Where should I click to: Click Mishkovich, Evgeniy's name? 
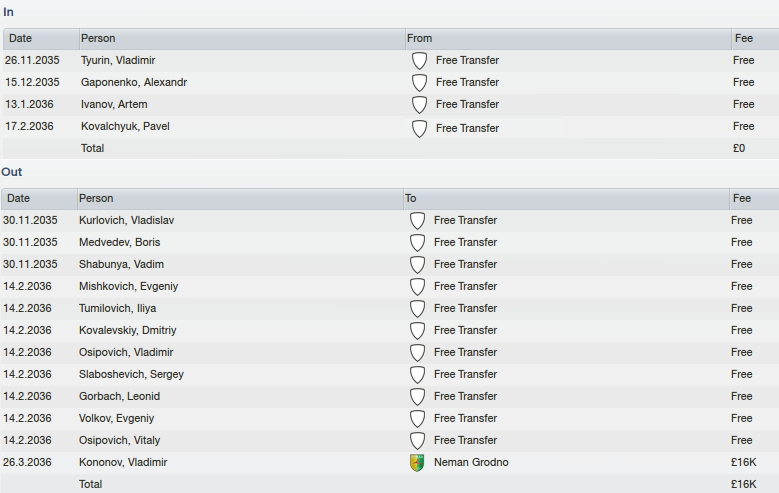click(x=128, y=286)
